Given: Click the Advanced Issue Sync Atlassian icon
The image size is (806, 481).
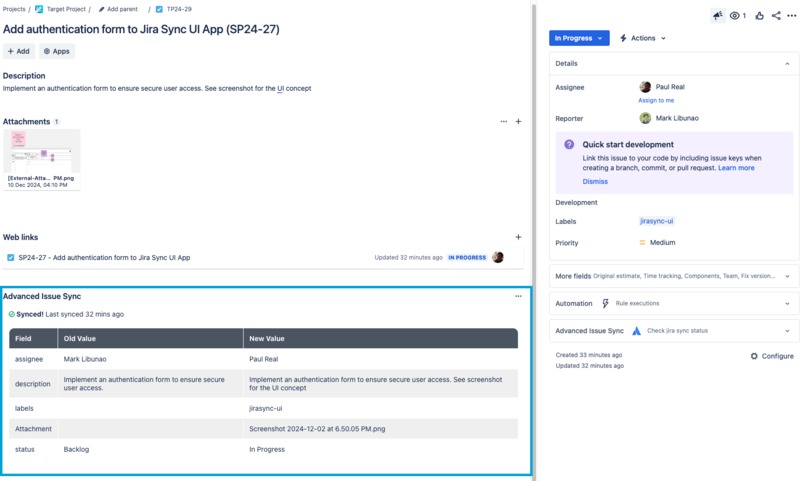Looking at the screenshot, I should (x=636, y=330).
